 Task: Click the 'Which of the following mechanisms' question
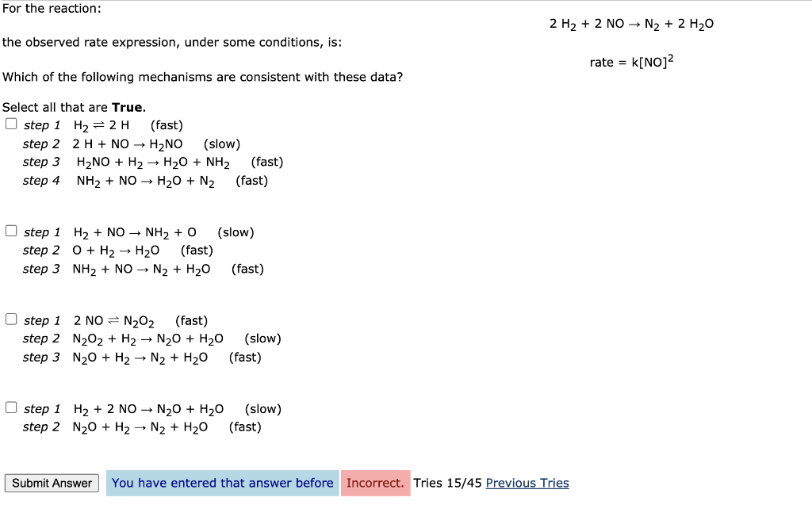203,77
